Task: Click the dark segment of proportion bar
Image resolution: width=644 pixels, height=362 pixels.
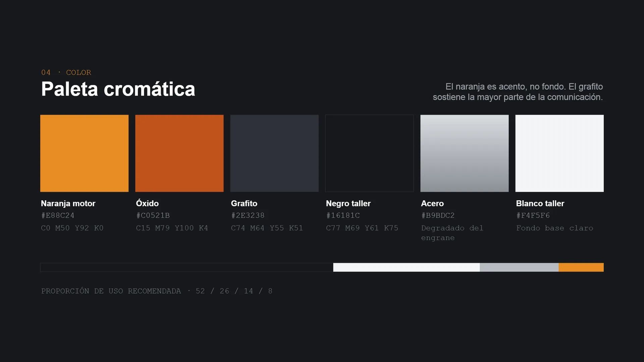Action: tap(187, 267)
